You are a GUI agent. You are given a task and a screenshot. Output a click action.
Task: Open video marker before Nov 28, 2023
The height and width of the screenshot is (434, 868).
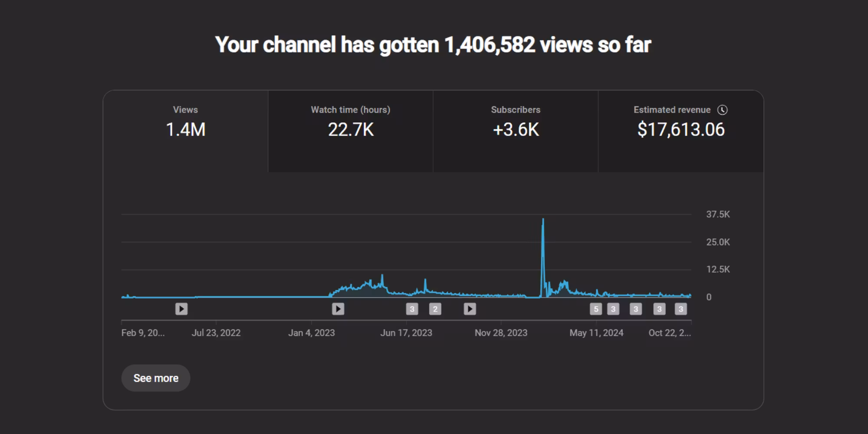pos(470,309)
